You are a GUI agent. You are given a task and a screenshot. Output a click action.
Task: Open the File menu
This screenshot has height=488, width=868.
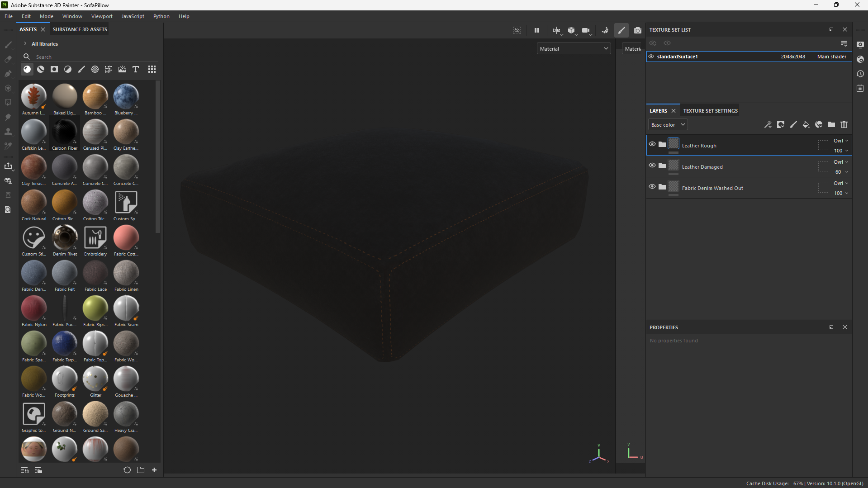click(x=9, y=16)
